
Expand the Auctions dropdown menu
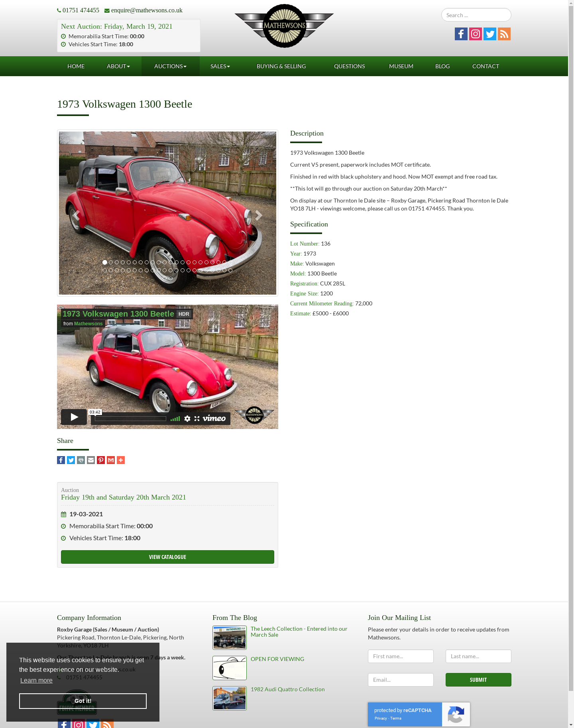[x=171, y=66]
